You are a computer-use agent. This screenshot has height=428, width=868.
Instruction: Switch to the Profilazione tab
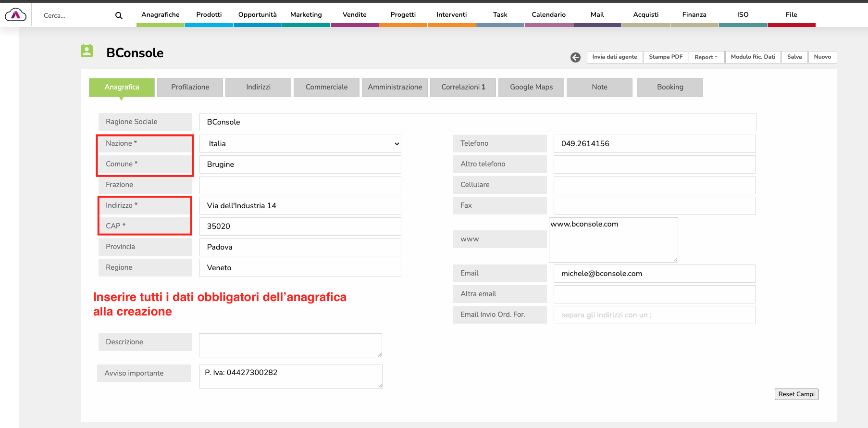pyautogui.click(x=190, y=88)
